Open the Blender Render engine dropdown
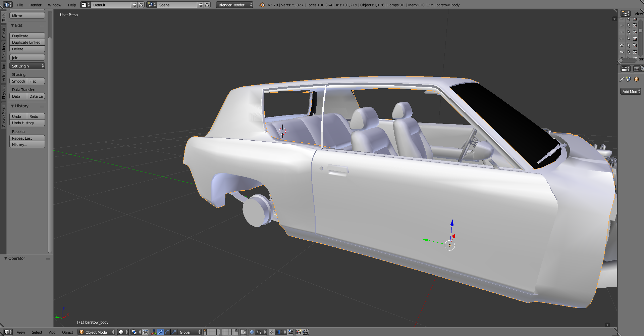This screenshot has height=336, width=644. pos(234,5)
